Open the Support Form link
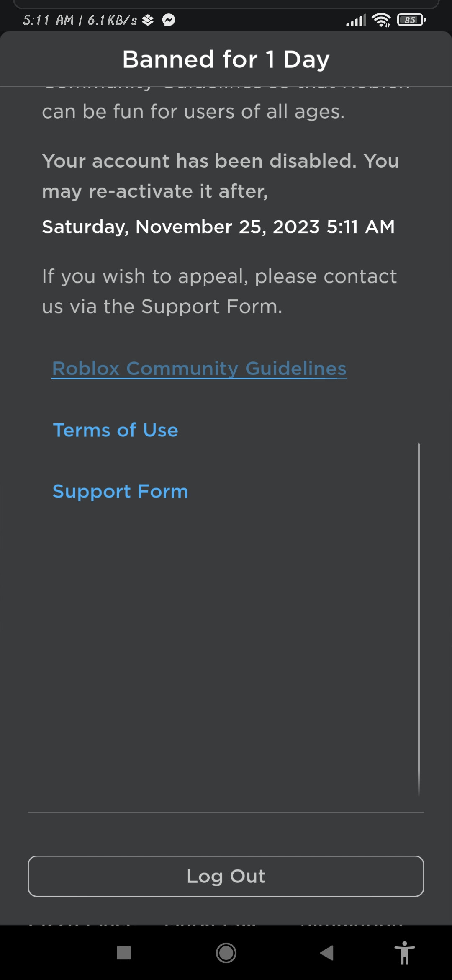The width and height of the screenshot is (452, 980). tap(121, 492)
